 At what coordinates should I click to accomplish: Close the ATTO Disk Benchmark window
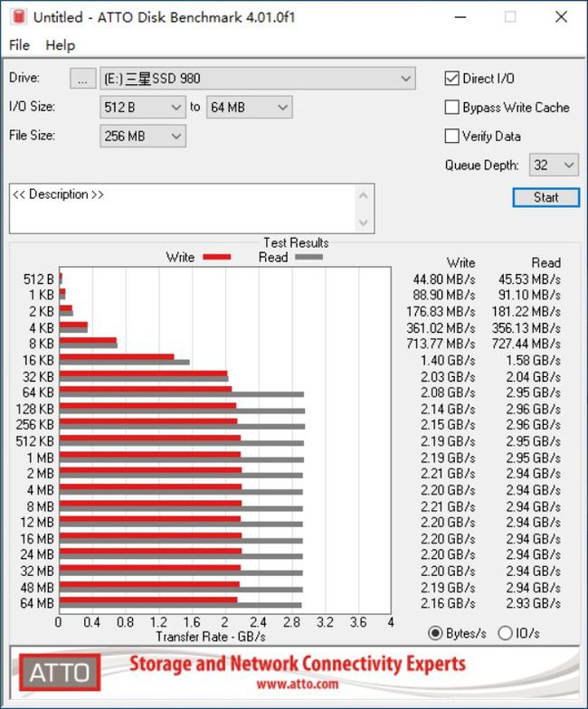coord(561,17)
